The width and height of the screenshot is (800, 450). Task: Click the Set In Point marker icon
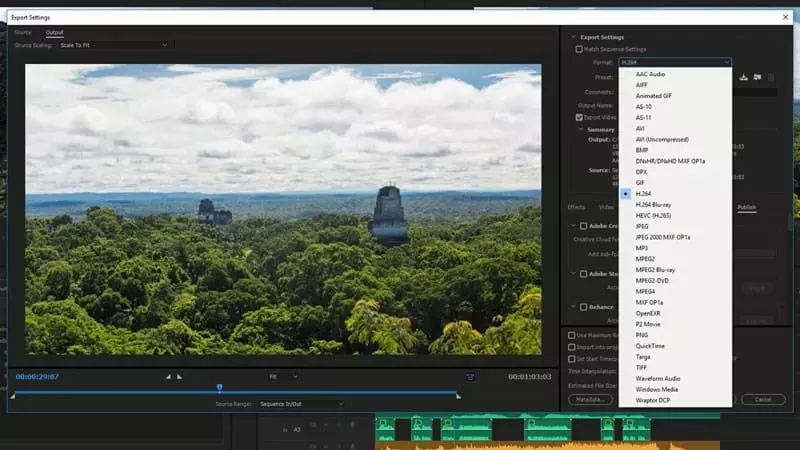168,377
